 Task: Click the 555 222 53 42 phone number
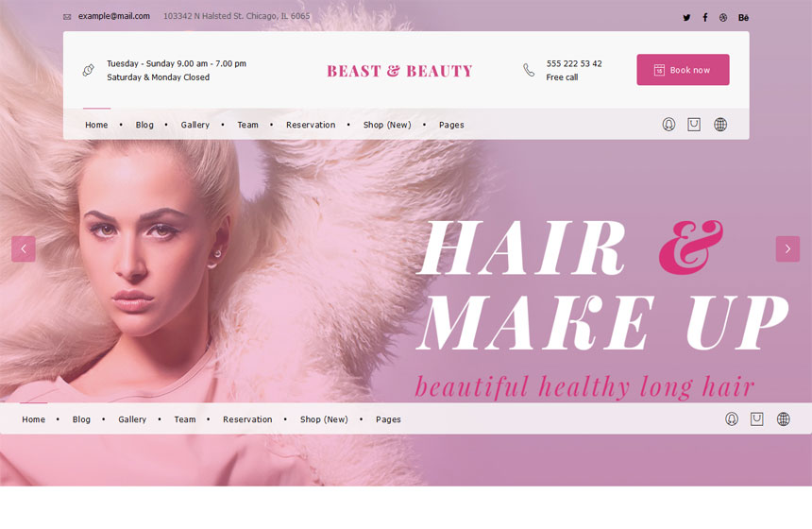[x=574, y=63]
